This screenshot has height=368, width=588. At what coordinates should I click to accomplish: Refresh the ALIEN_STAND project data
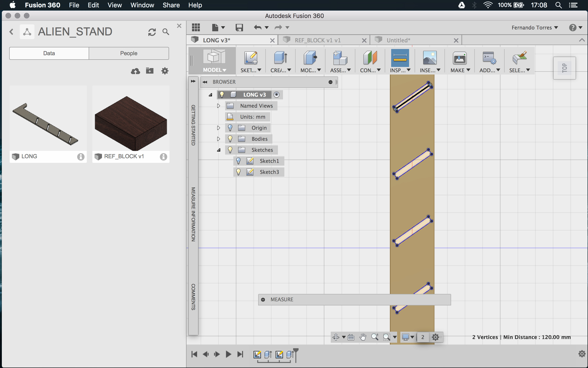[152, 32]
